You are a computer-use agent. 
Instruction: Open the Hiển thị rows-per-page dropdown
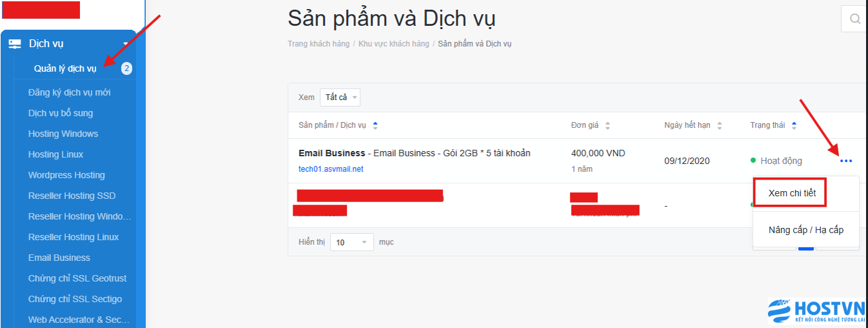point(352,242)
